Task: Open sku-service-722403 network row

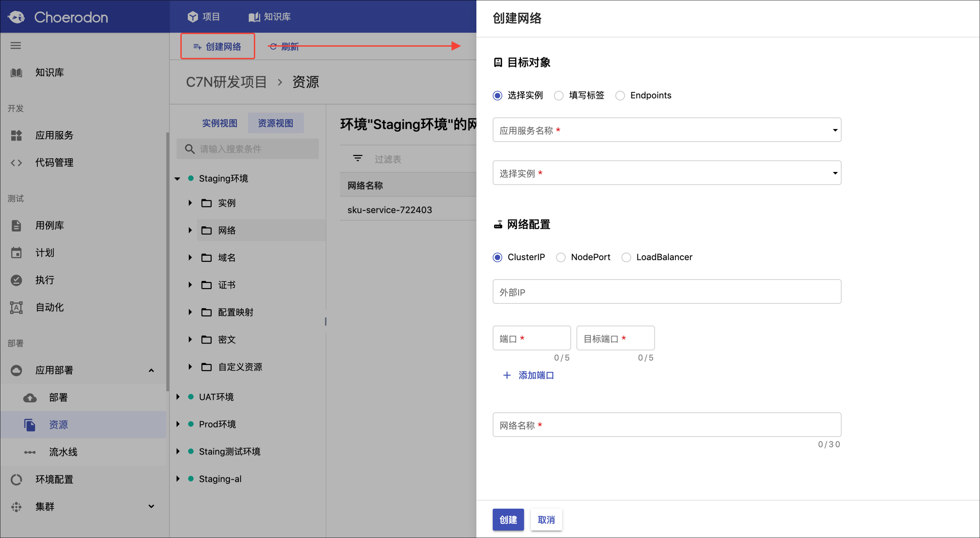Action: click(x=408, y=210)
